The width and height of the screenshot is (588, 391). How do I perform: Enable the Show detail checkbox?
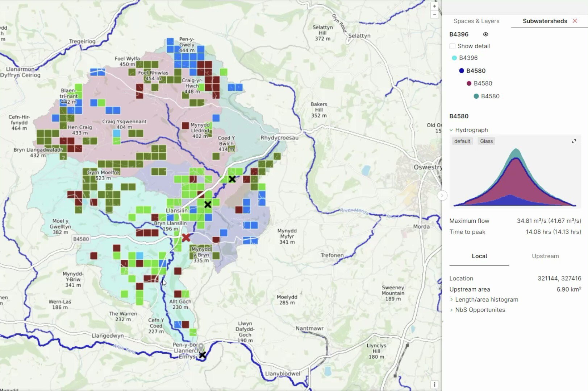click(x=452, y=46)
